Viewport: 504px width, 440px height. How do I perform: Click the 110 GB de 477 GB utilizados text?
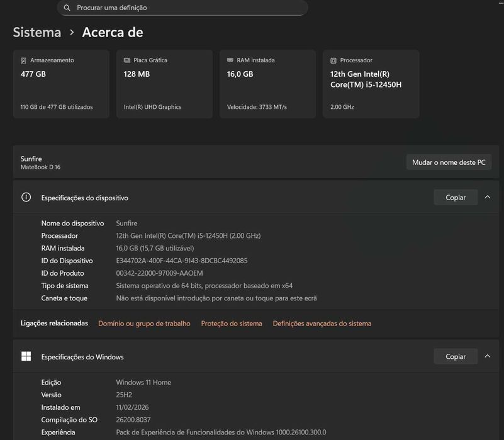click(57, 107)
